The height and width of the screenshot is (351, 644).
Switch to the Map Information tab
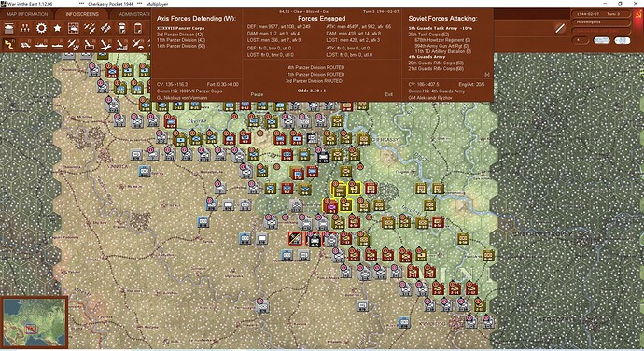point(27,14)
